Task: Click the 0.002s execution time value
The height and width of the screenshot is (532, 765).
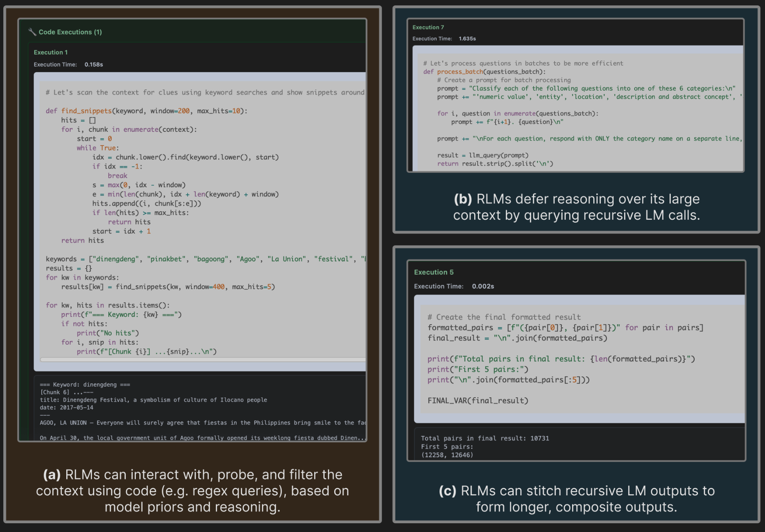Action: pos(482,286)
